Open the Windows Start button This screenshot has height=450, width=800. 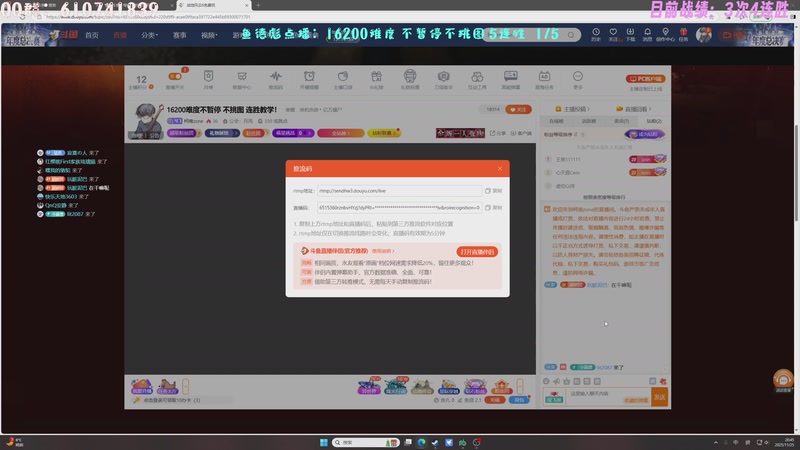pyautogui.click(x=323, y=442)
